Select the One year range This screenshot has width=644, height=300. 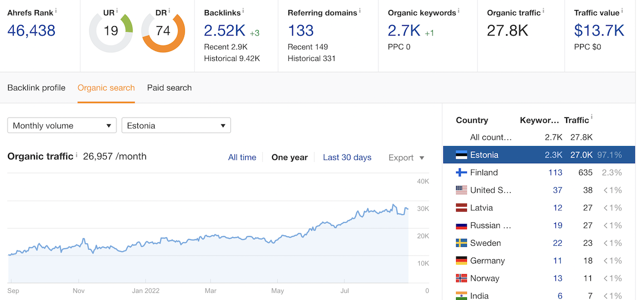(290, 157)
